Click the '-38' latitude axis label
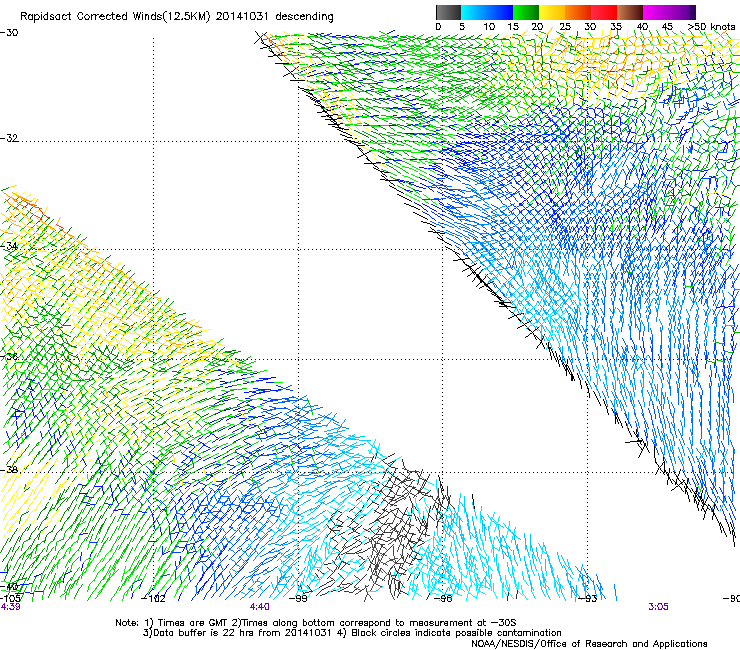740x650 pixels. (x=9, y=470)
